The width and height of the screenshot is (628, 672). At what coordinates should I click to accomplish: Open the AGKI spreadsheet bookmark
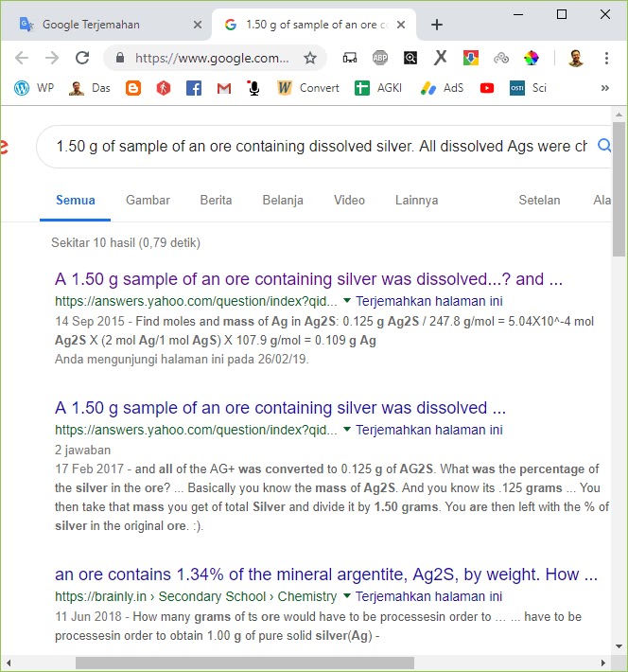pyautogui.click(x=378, y=88)
